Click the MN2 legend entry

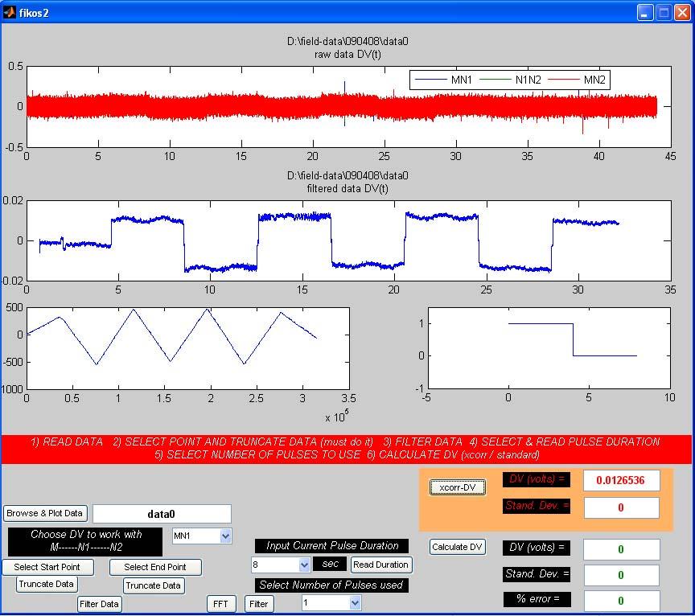coord(577,80)
